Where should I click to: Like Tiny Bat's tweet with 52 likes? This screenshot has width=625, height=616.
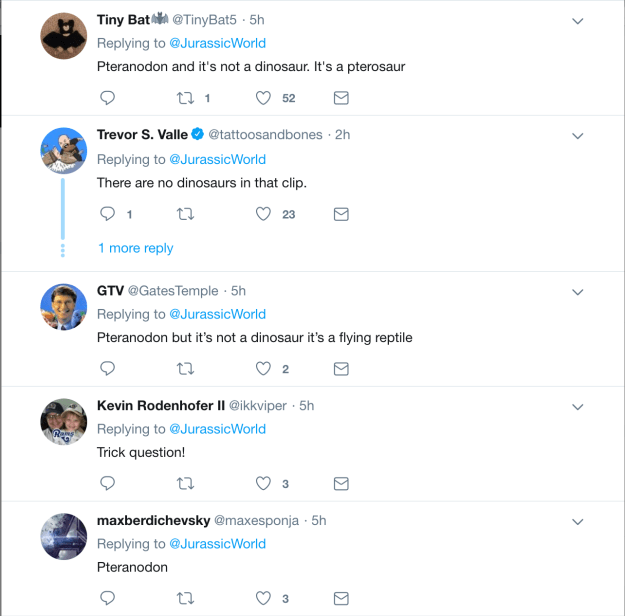(x=264, y=98)
